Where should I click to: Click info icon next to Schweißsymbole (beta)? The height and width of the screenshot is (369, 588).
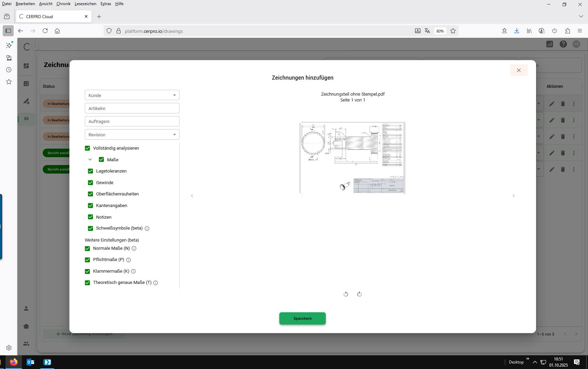point(147,229)
